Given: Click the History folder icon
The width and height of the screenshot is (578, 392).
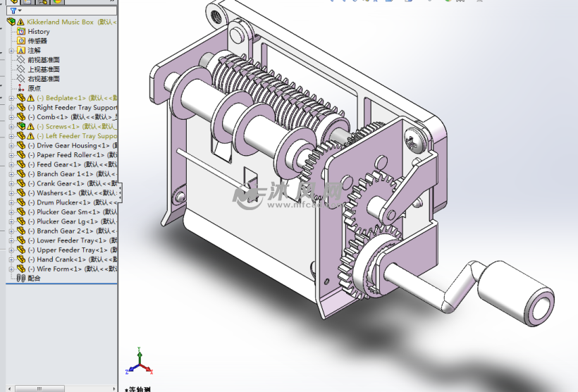Looking at the screenshot, I should 21,32.
